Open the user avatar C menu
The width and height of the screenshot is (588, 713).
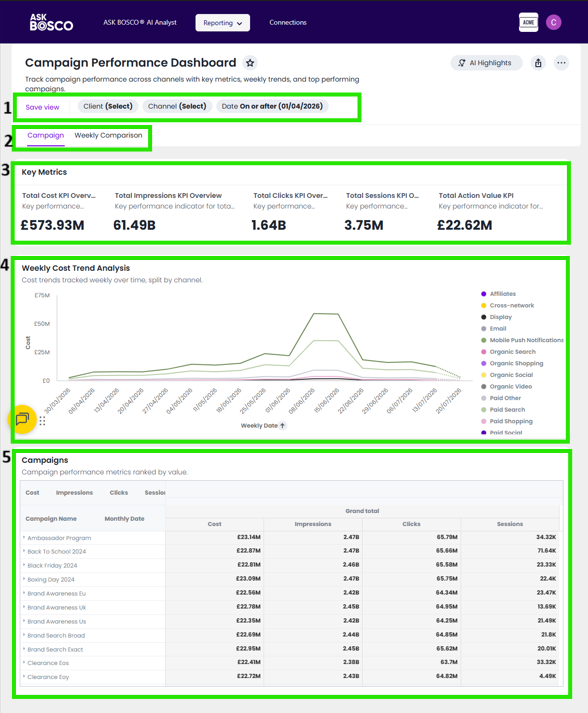pos(553,22)
